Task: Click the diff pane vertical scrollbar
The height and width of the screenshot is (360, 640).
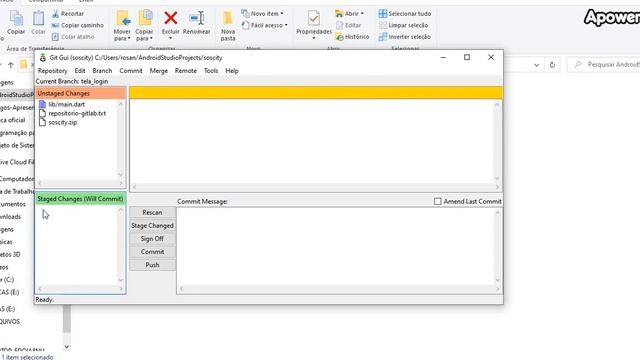Action: point(497,141)
